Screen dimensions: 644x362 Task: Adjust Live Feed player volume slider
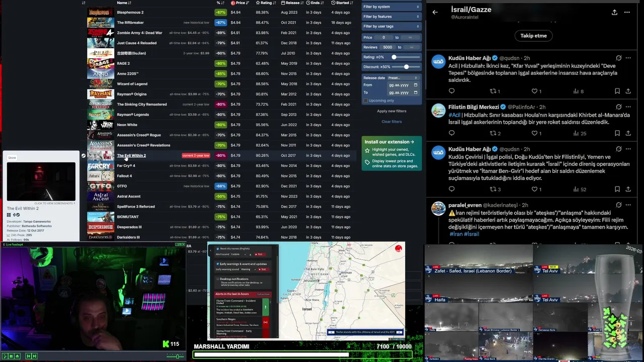(176, 356)
